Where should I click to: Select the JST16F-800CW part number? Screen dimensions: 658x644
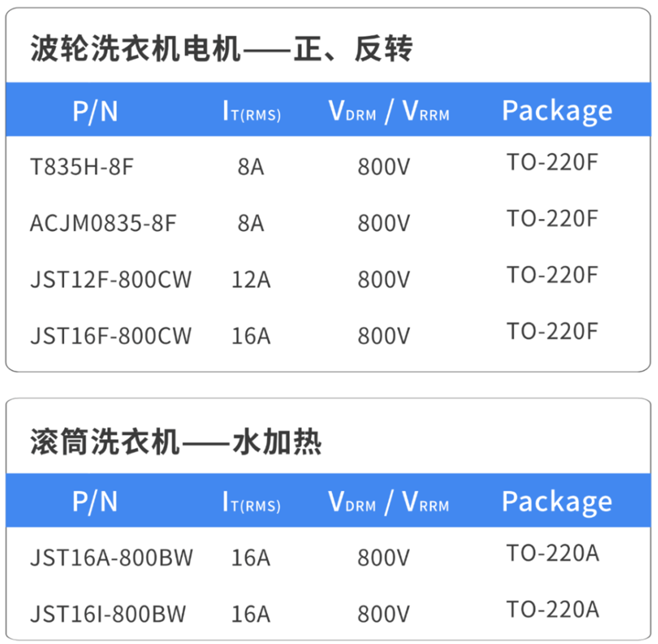pyautogui.click(x=111, y=336)
